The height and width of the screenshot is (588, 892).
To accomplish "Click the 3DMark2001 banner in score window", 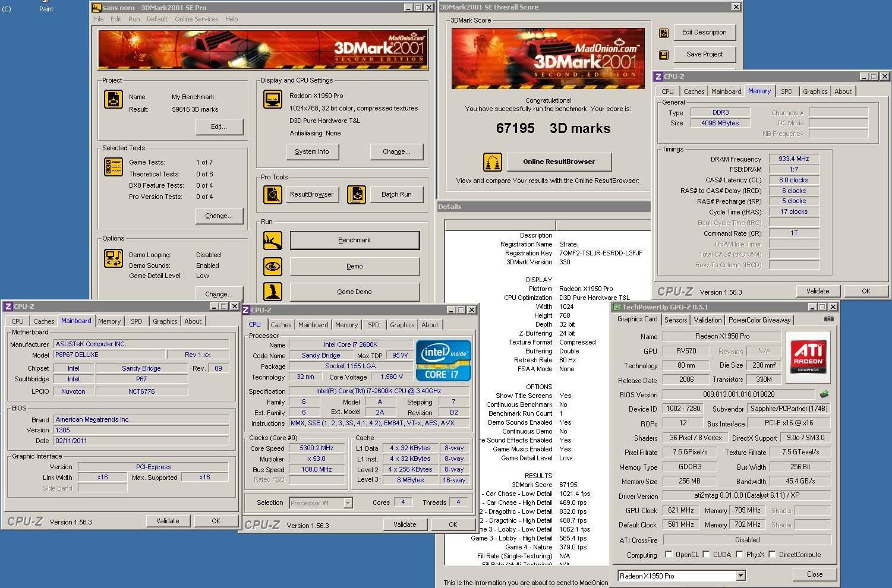I will [548, 58].
